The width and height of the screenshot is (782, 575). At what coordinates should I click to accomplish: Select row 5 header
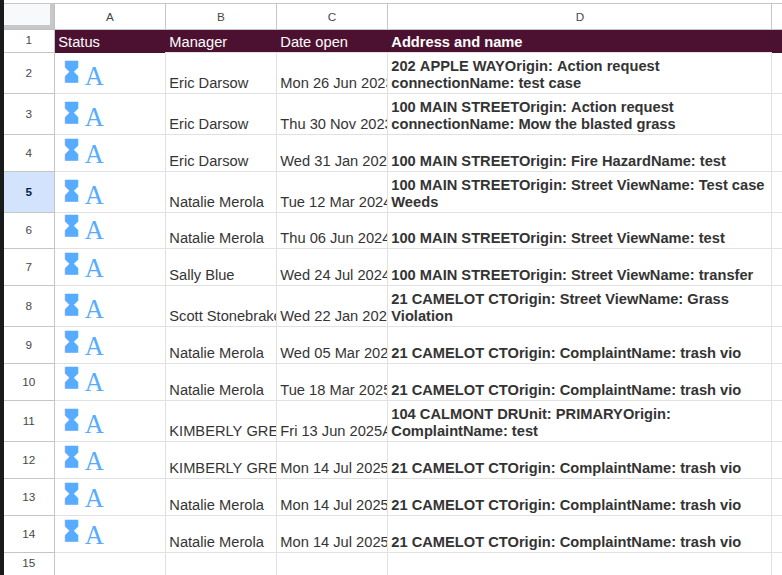29,192
